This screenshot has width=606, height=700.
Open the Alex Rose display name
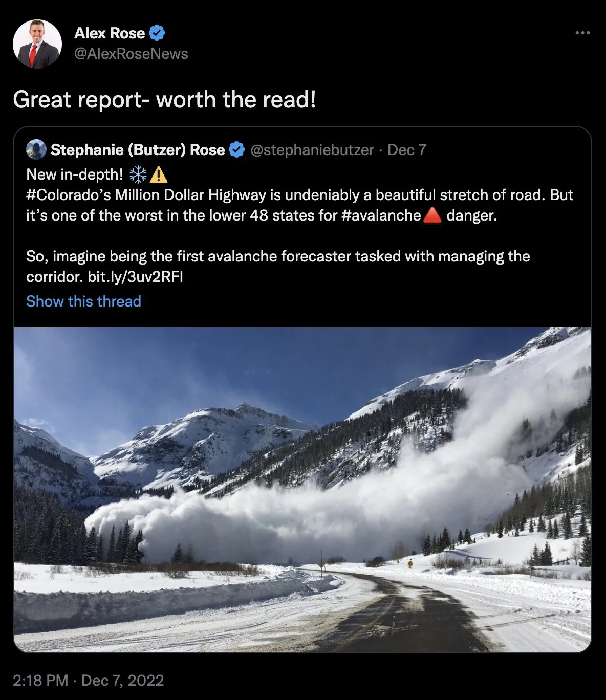[110, 33]
